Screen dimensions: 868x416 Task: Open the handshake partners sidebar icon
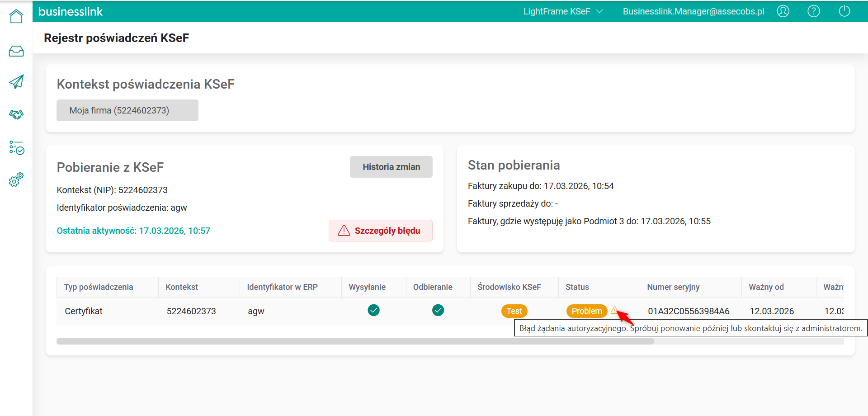[16, 115]
